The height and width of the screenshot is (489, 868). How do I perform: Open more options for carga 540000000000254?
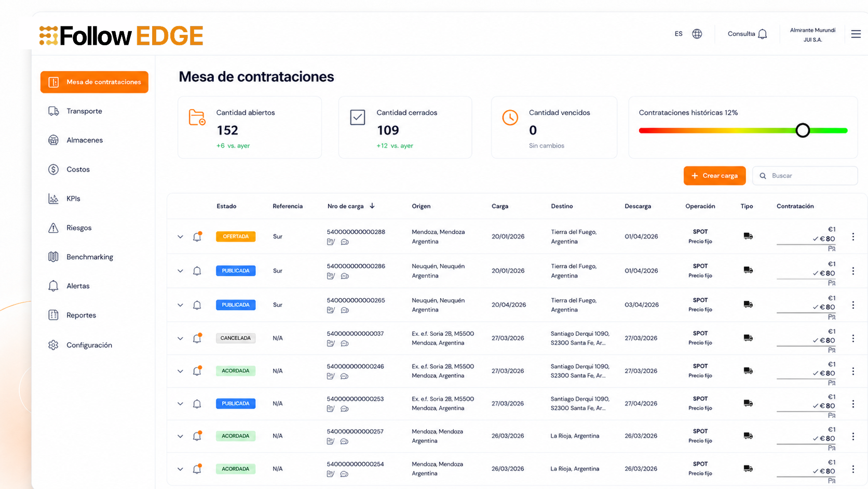pos(853,469)
